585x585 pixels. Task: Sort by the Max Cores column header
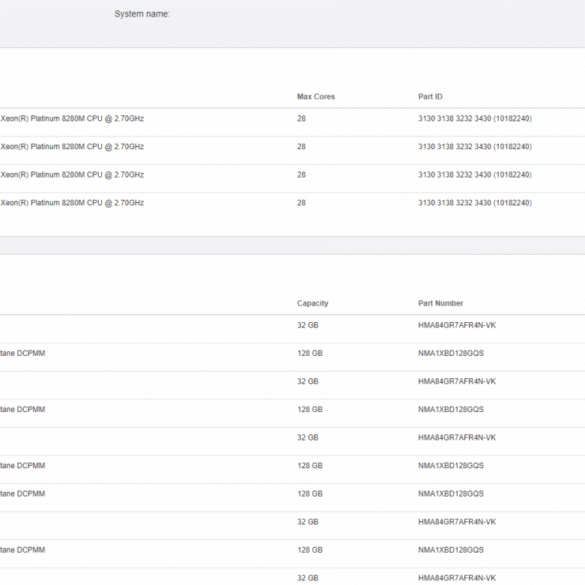point(316,97)
